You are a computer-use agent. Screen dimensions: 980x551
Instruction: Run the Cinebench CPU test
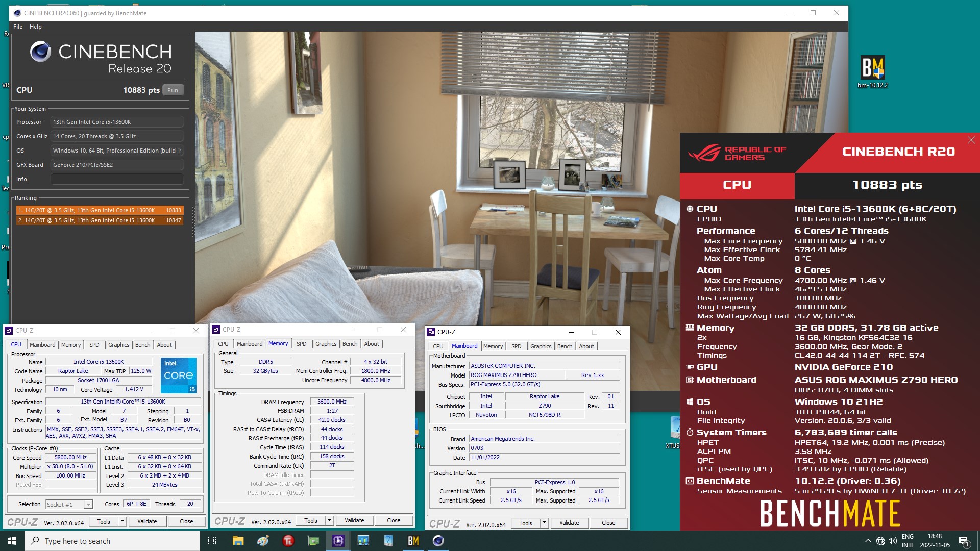coord(173,90)
